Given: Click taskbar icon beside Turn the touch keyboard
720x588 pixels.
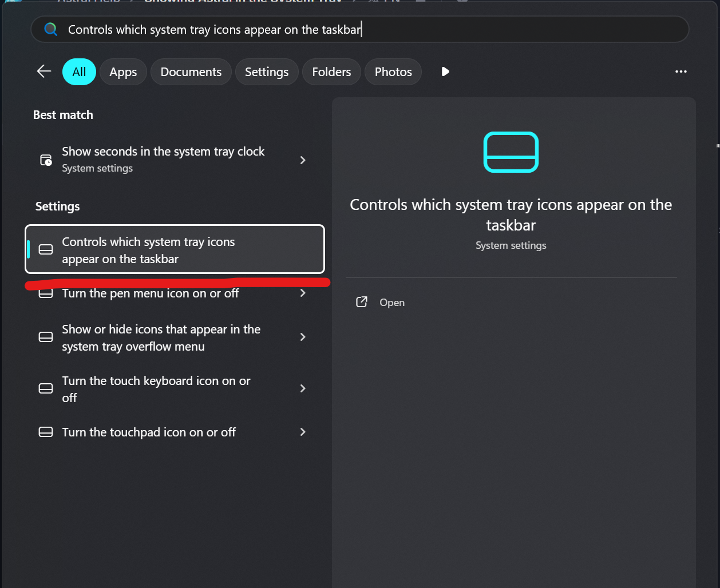Looking at the screenshot, I should point(46,388).
